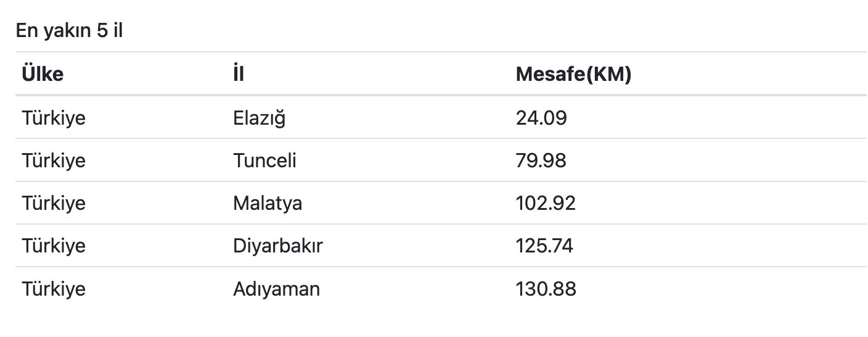Click the Mesafe(KM) column header

coord(573,74)
